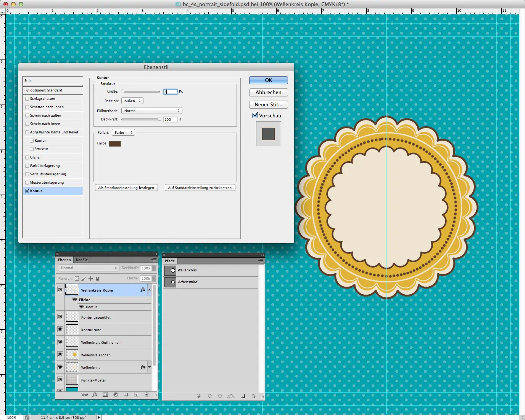Open the Pfade panel flyout menu

pyautogui.click(x=261, y=261)
